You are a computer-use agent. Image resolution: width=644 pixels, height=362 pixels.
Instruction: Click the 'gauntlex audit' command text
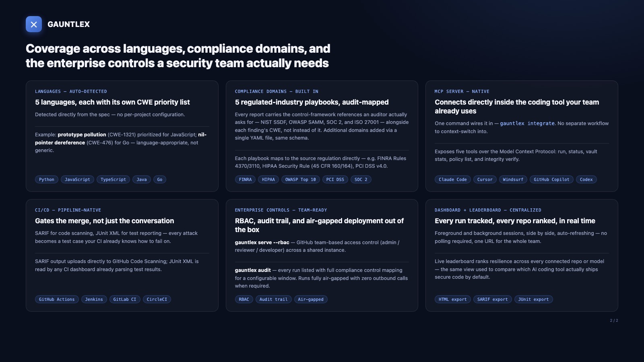pyautogui.click(x=253, y=270)
